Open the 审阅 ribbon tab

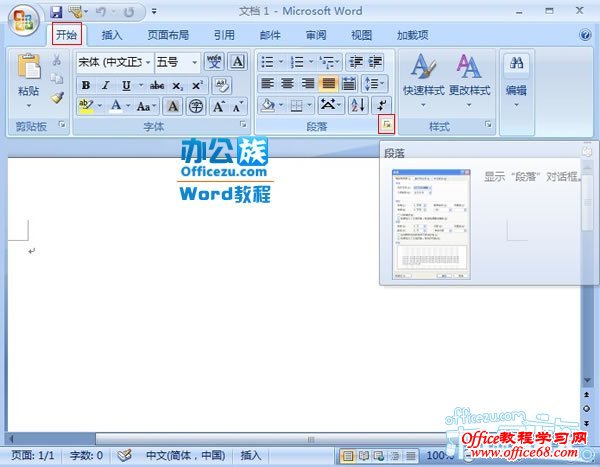316,35
